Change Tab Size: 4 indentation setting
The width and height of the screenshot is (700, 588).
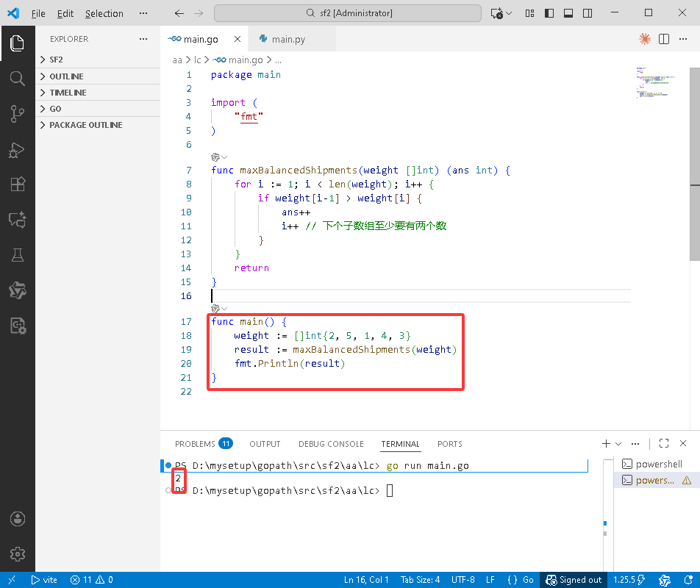pyautogui.click(x=420, y=580)
